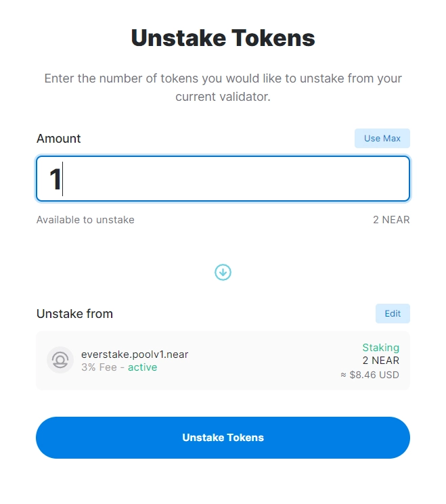Viewport: 446px width, 504px height.
Task: Click the staked 2 NEAR balance in validator card
Action: point(381,361)
